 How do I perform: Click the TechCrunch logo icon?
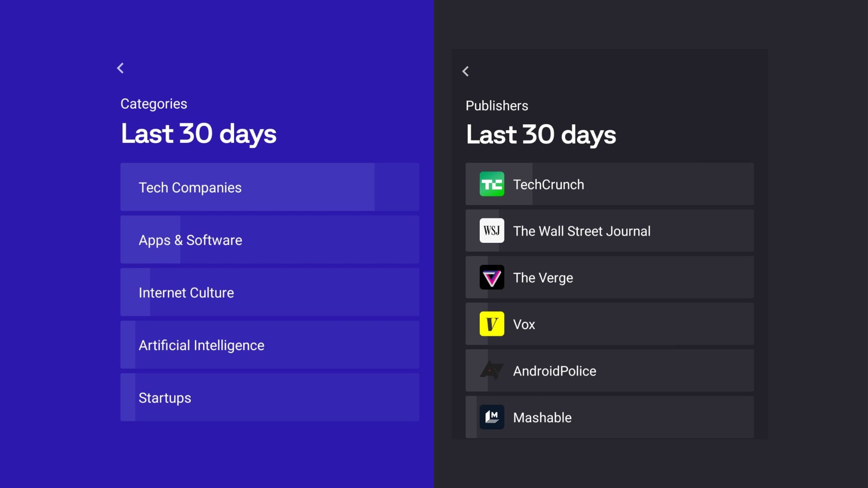pos(492,184)
